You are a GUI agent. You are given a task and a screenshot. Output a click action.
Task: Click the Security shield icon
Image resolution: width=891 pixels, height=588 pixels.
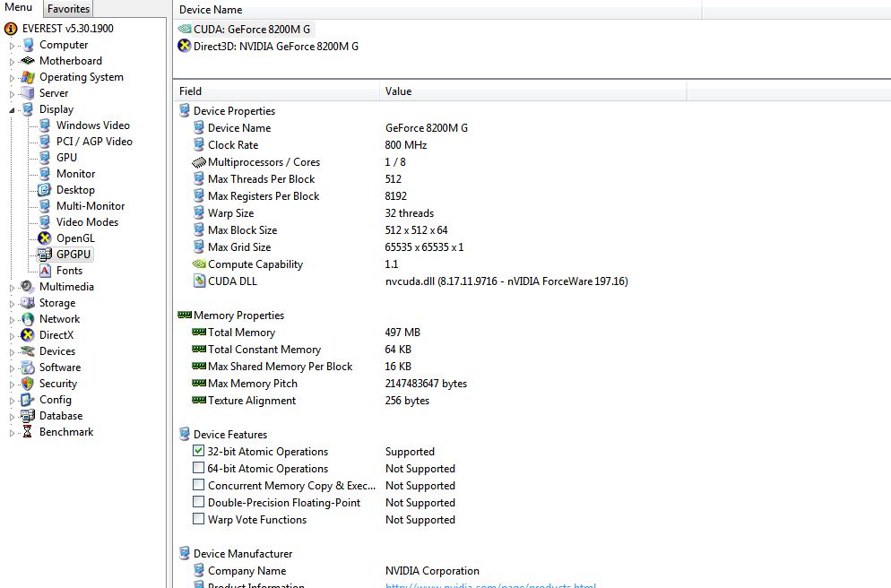coord(28,384)
